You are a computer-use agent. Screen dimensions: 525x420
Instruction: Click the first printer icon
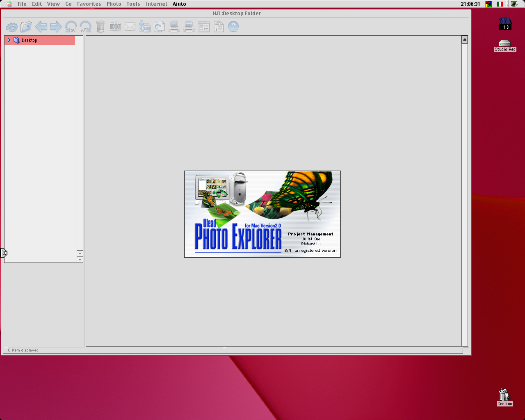click(x=174, y=27)
